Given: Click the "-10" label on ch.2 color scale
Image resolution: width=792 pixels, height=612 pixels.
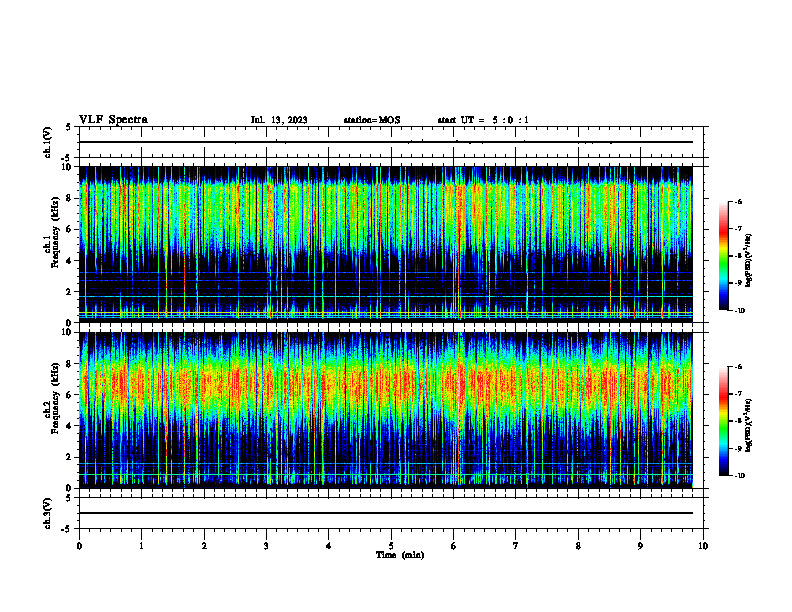Looking at the screenshot, I should pos(739,476).
